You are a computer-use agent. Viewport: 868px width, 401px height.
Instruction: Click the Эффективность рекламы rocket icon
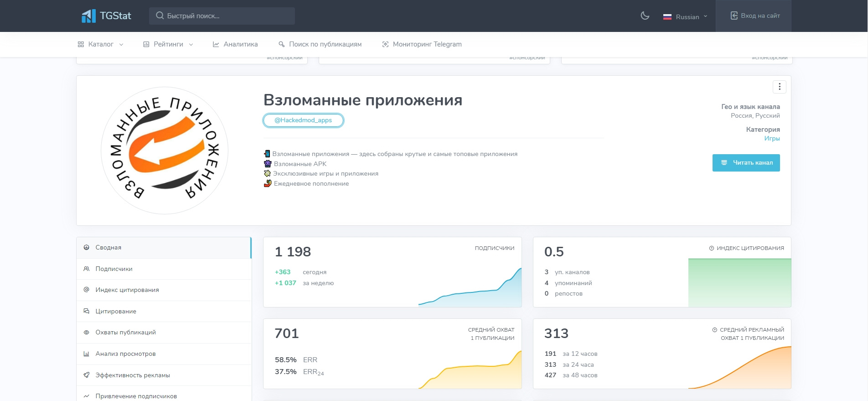point(86,375)
